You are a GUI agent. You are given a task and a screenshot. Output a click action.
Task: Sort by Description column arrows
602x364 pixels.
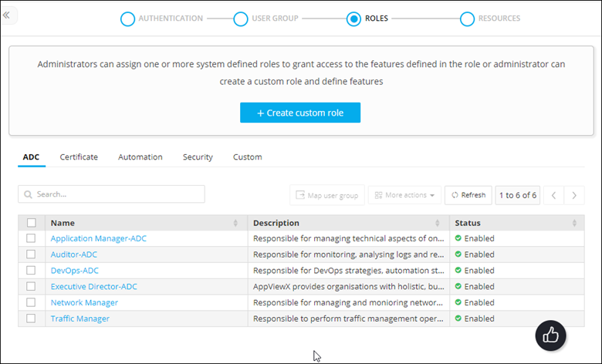438,223
